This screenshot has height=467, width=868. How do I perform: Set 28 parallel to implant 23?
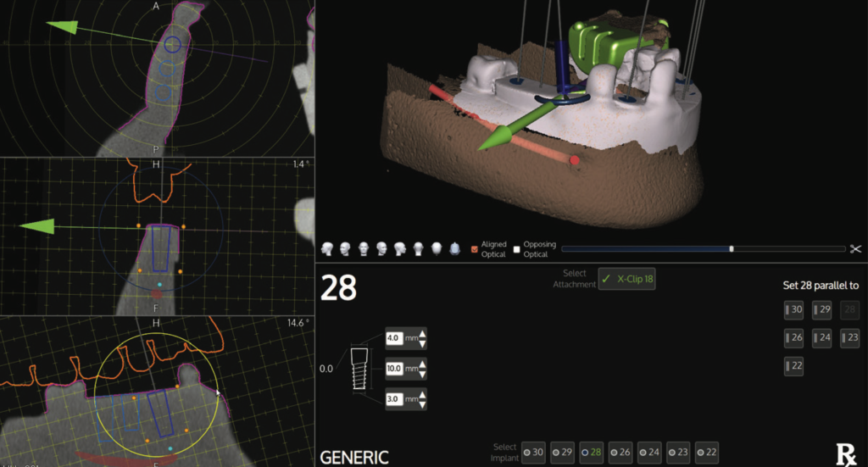(849, 338)
